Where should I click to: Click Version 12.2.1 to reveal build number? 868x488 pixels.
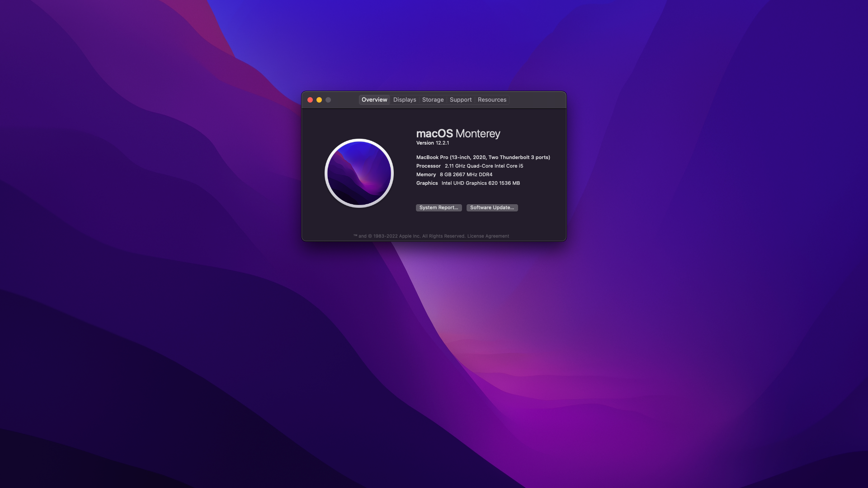(433, 143)
